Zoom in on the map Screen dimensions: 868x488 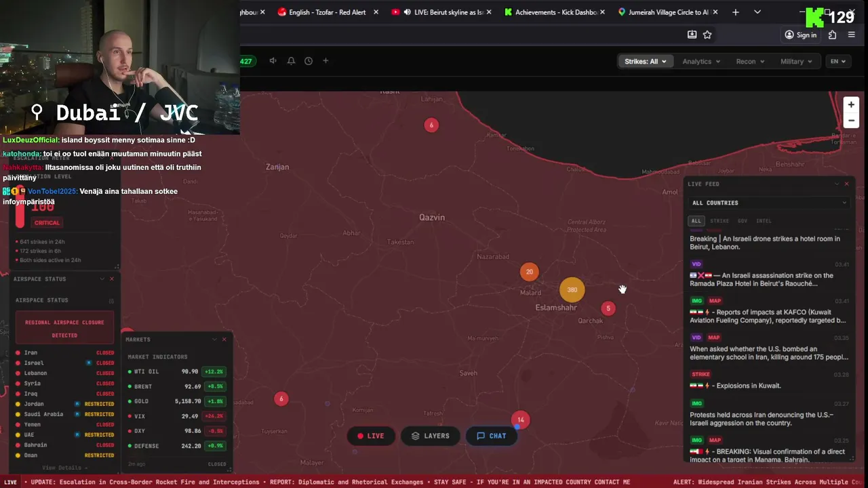coord(851,104)
